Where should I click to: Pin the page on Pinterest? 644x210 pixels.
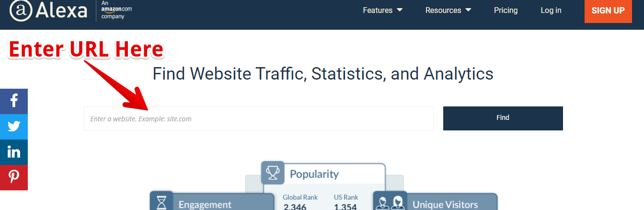tap(14, 177)
